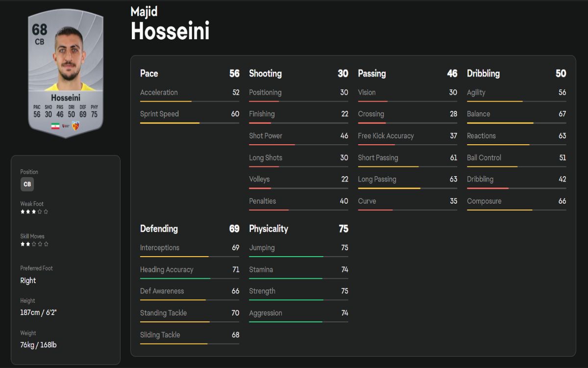The width and height of the screenshot is (588, 368).
Task: Click the last empty Skill Moves star
Action: tap(46, 244)
